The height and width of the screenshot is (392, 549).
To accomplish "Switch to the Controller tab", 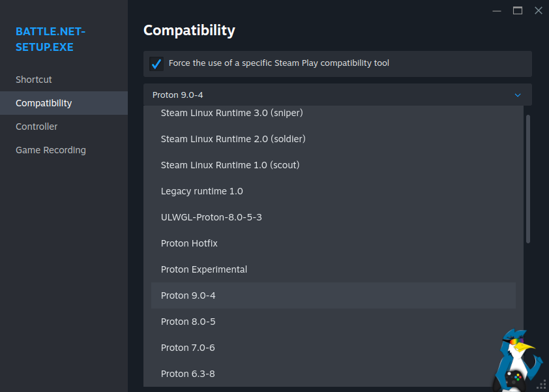I will (x=37, y=127).
